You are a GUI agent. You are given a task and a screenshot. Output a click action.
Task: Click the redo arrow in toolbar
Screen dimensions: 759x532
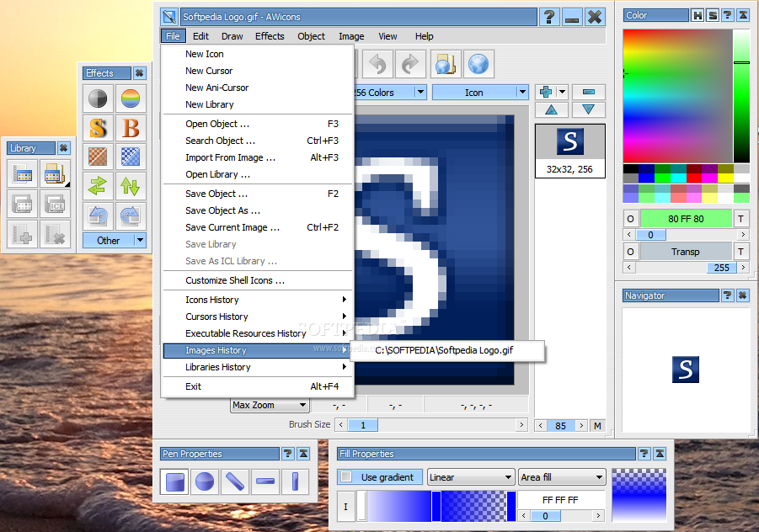point(410,64)
